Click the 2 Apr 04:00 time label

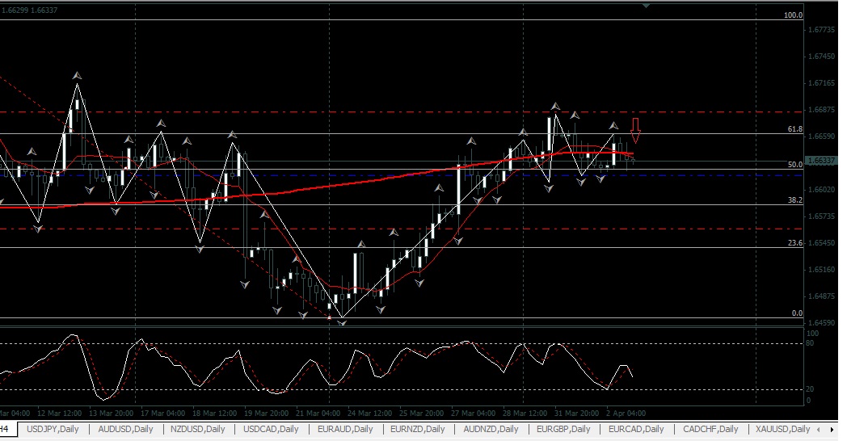[x=626, y=414]
